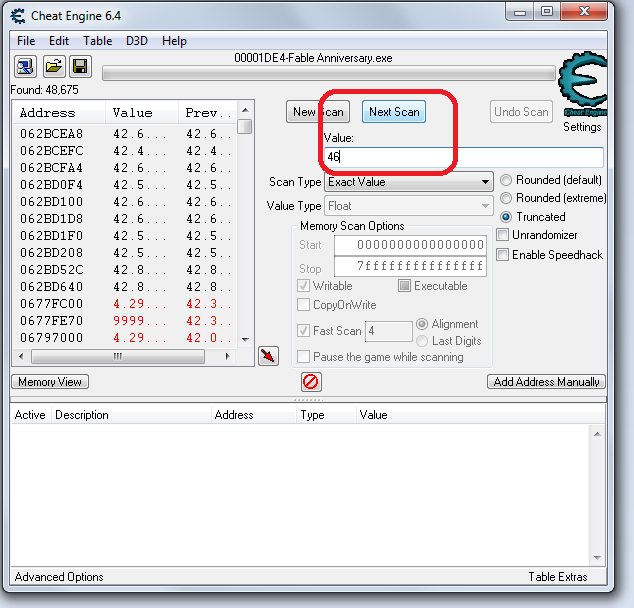Click results horizontal scroll right arrow

point(228,357)
